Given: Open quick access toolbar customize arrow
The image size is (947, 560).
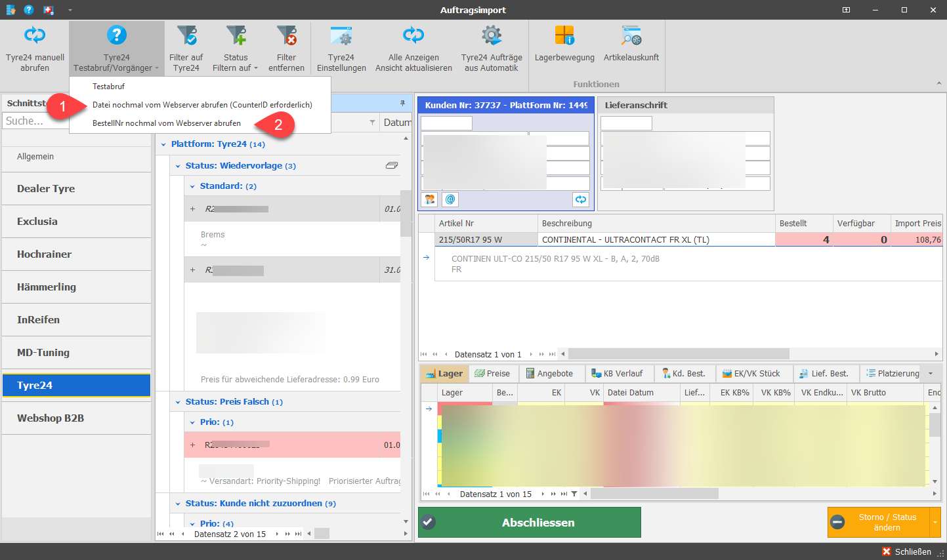Looking at the screenshot, I should [x=70, y=10].
